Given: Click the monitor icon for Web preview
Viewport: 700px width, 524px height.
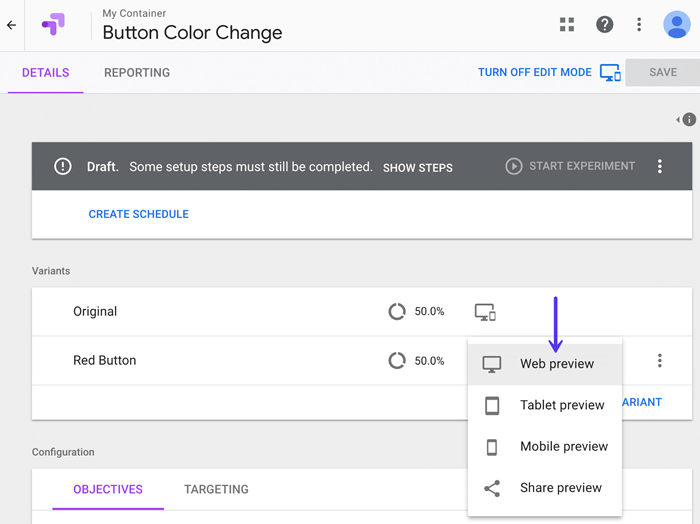Looking at the screenshot, I should coord(492,364).
